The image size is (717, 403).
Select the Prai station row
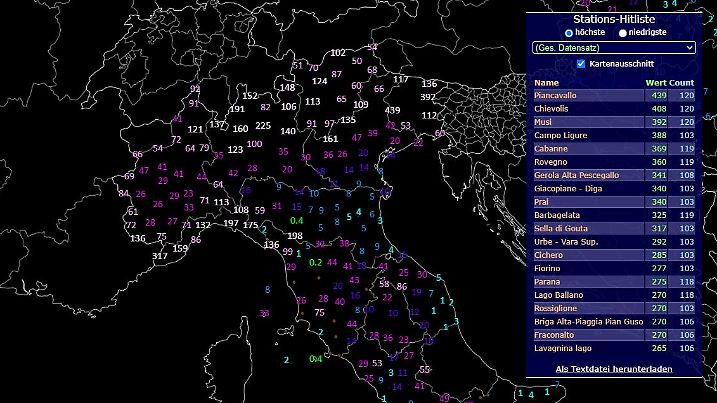[x=614, y=202]
